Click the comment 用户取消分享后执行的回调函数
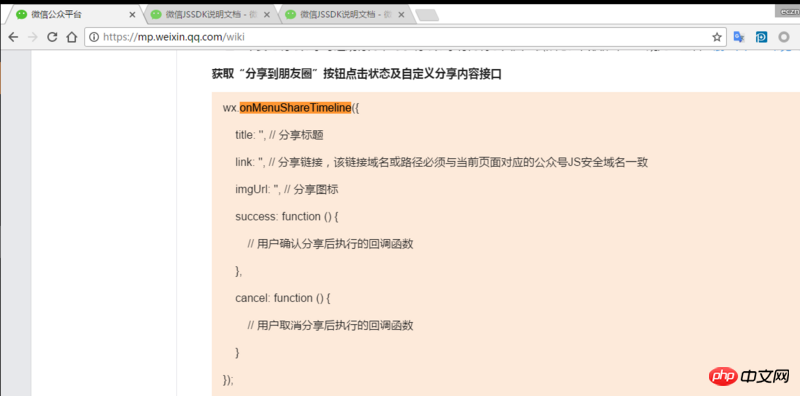 [335, 325]
